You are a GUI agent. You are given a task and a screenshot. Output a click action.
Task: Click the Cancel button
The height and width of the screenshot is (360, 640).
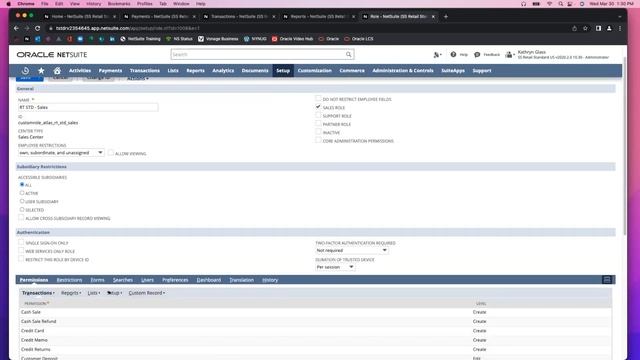point(60,78)
